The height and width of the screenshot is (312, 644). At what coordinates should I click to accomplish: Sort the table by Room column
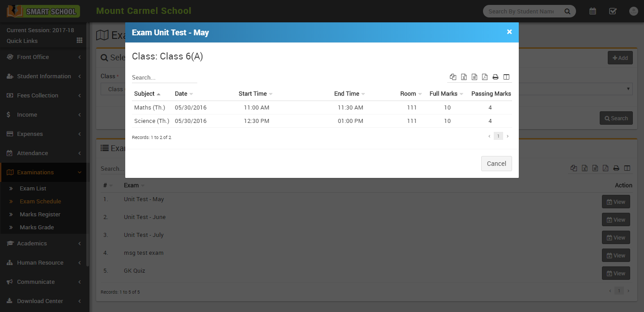click(408, 94)
